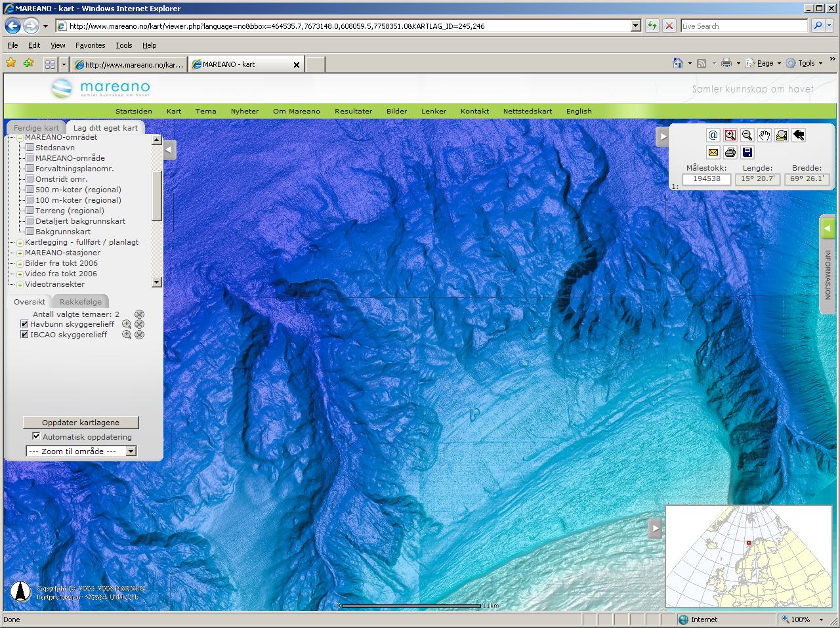The image size is (840, 628).
Task: Activate the pan hand tool
Action: pos(764,135)
